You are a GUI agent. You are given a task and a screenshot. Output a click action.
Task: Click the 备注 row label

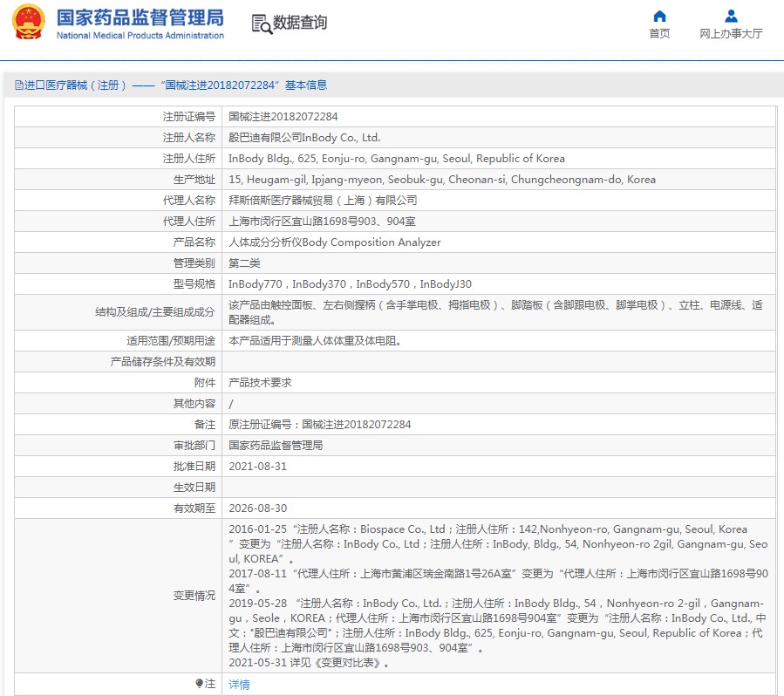204,425
